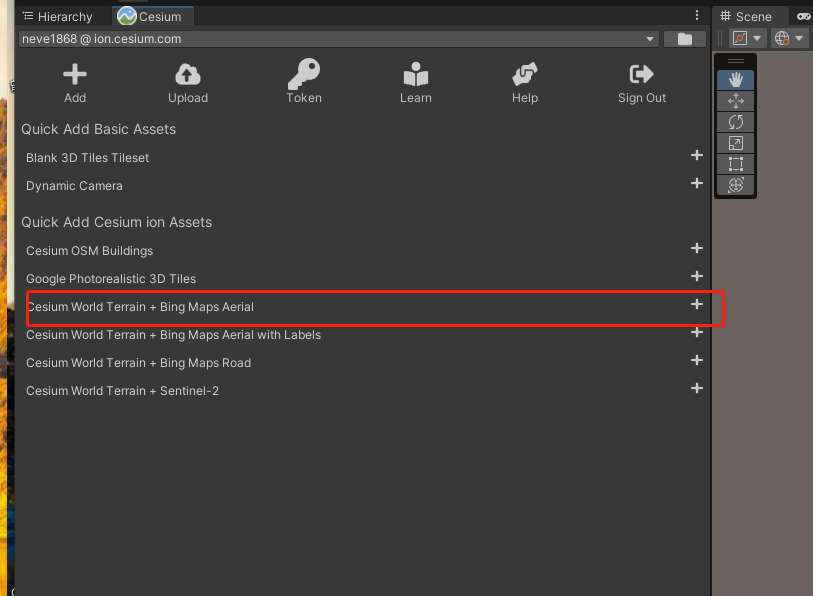Select the Hand view tool
813x596 pixels.
tap(735, 80)
